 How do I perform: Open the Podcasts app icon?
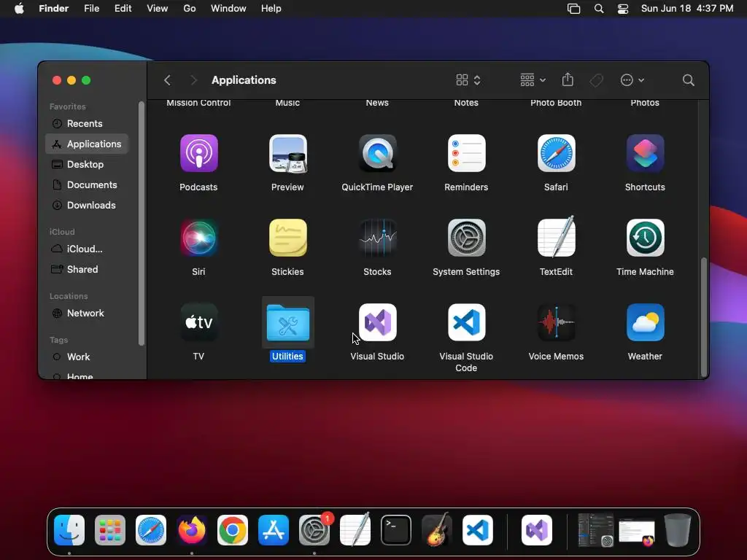pos(198,153)
